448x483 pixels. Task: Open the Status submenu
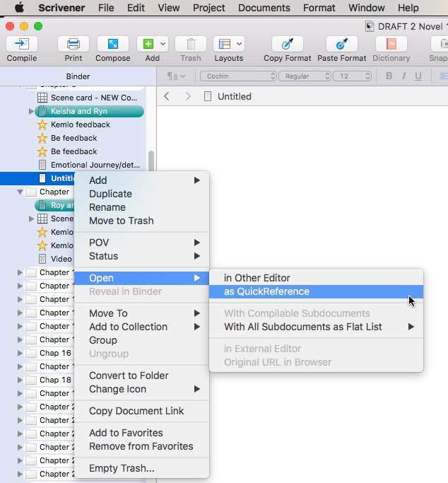(142, 256)
